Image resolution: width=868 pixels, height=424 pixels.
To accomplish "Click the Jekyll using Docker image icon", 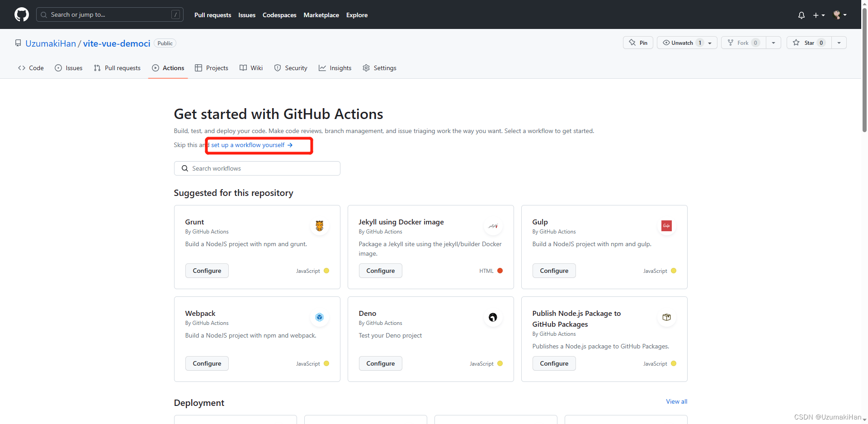I will [493, 225].
